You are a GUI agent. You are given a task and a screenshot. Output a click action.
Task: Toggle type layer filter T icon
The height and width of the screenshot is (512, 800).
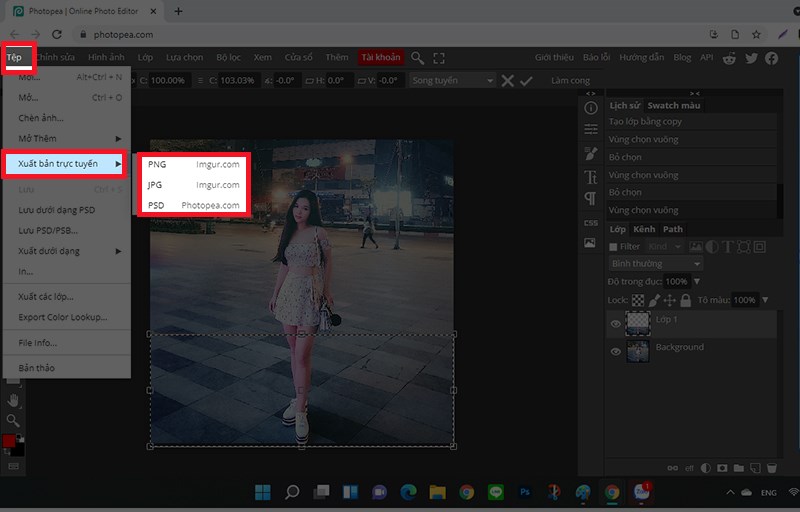pyautogui.click(x=728, y=247)
